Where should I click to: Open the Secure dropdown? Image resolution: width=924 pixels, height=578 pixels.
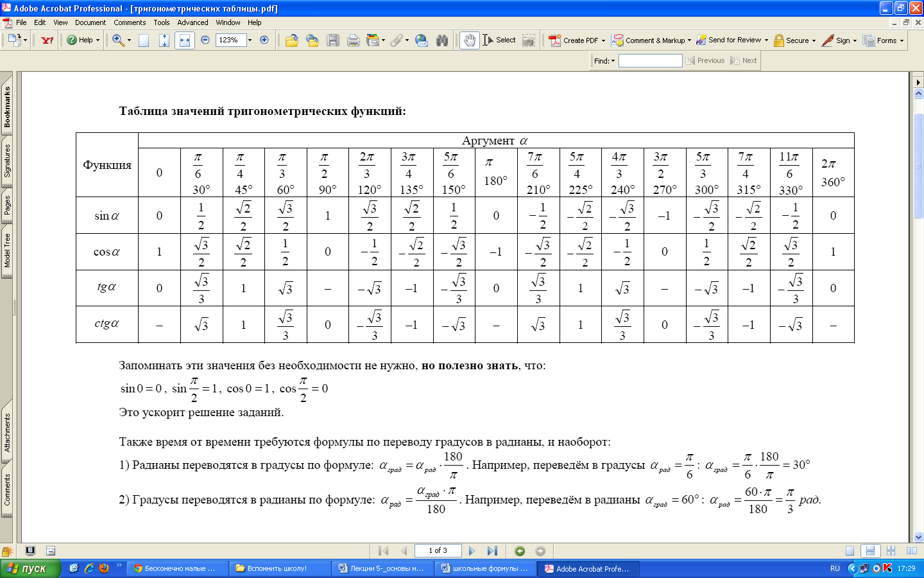(x=794, y=40)
